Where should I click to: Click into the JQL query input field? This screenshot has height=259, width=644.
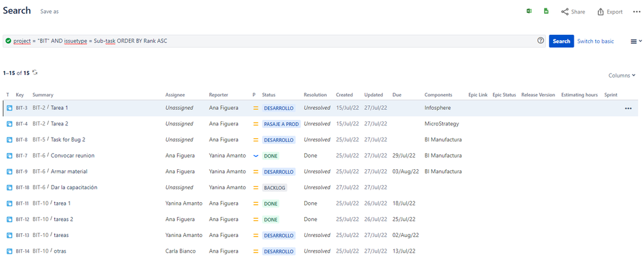pyautogui.click(x=271, y=41)
